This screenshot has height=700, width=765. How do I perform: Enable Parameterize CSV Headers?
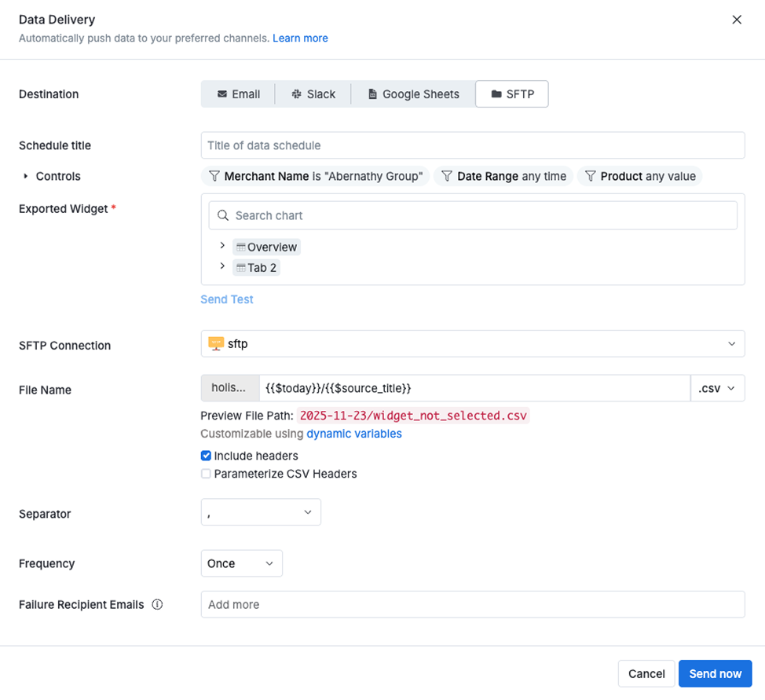(205, 473)
